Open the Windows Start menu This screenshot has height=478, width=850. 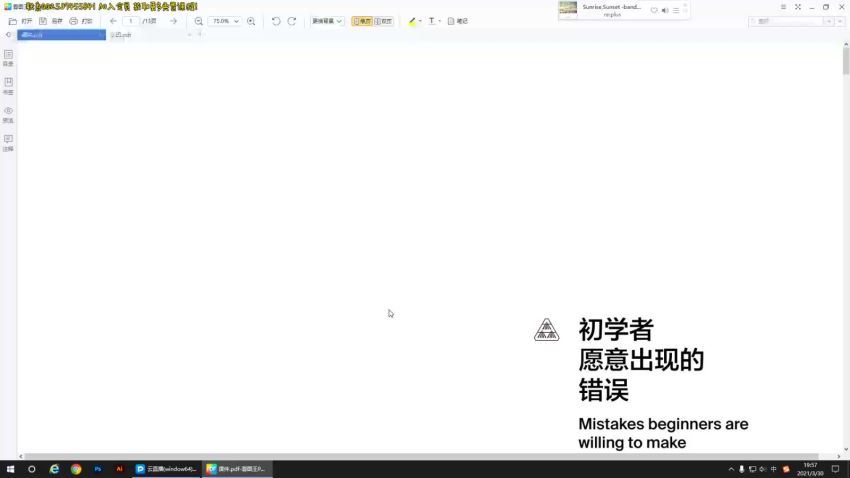pyautogui.click(x=10, y=469)
